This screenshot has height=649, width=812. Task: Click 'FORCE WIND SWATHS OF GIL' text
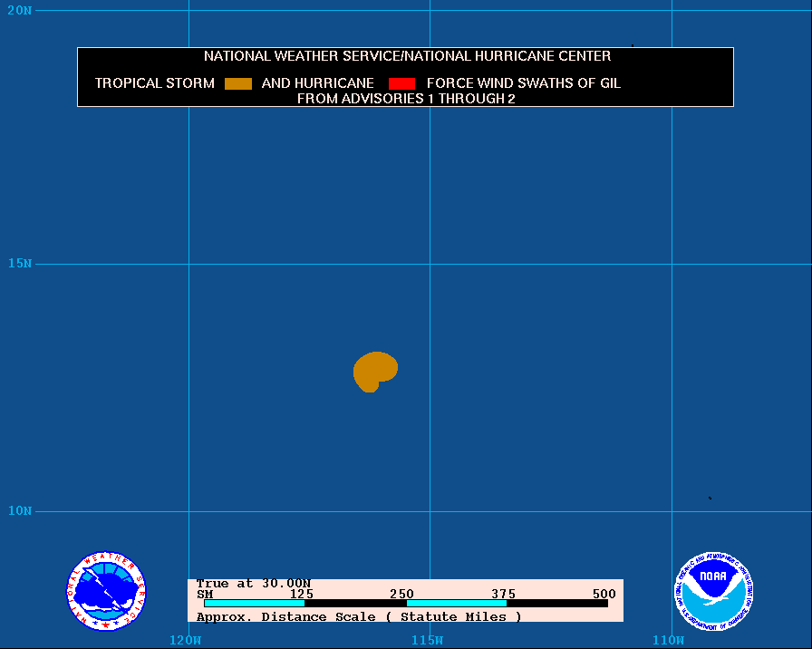(524, 83)
